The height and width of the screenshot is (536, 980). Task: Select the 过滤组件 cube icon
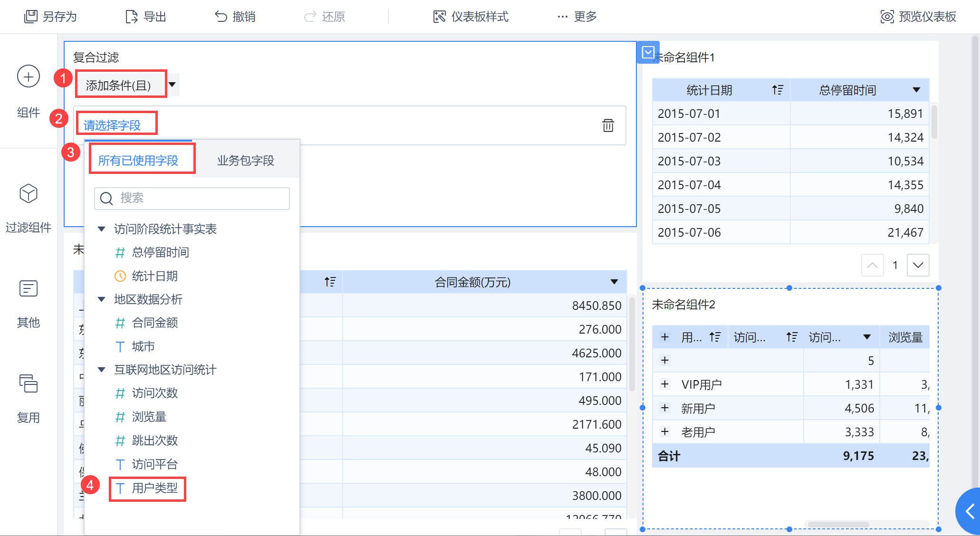[x=29, y=194]
